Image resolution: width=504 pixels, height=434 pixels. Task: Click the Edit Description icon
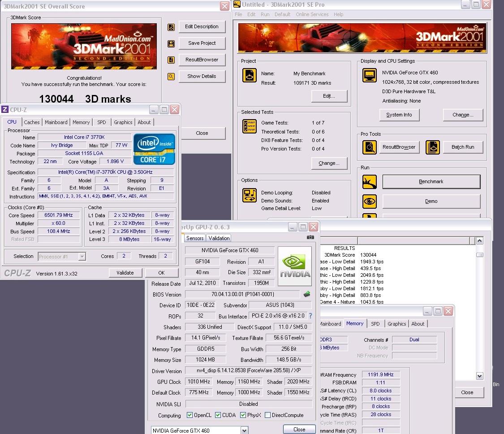171,27
